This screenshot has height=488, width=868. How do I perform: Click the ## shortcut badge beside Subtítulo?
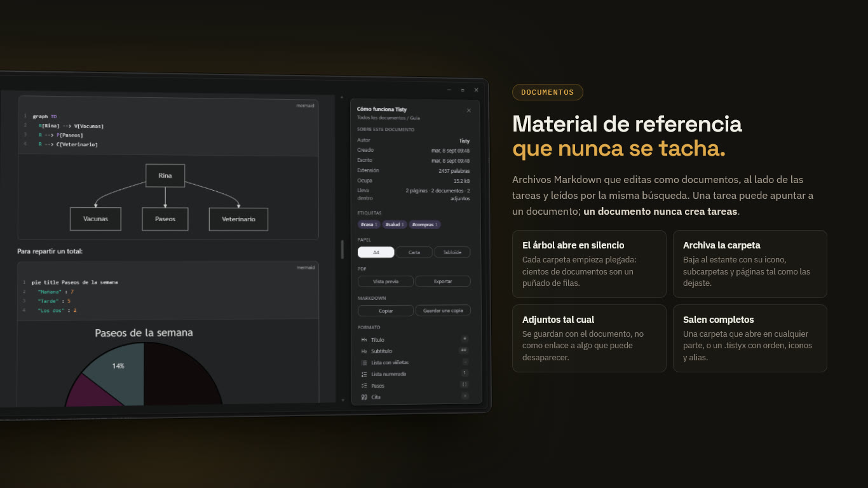click(x=464, y=350)
